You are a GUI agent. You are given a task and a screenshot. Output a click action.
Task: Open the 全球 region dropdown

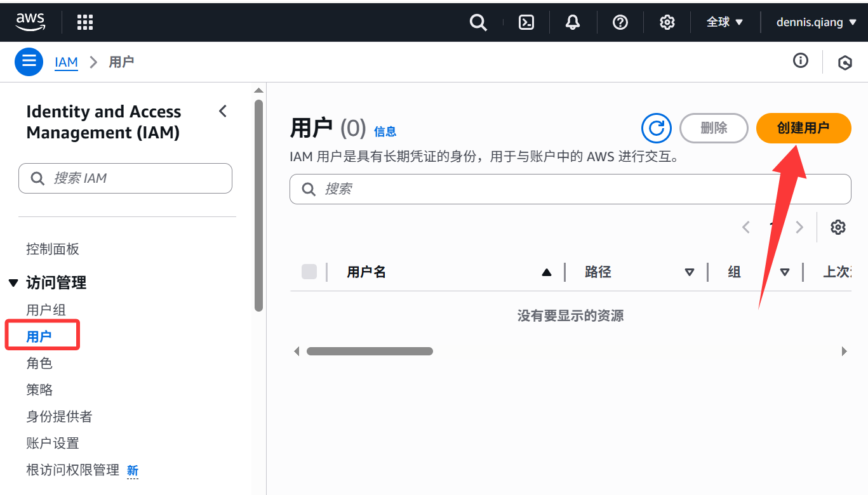725,22
